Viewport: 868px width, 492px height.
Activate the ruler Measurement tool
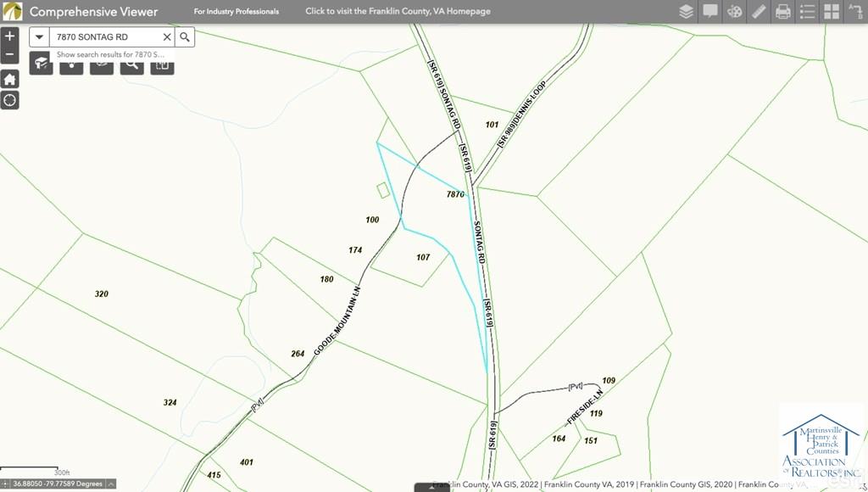tap(759, 11)
